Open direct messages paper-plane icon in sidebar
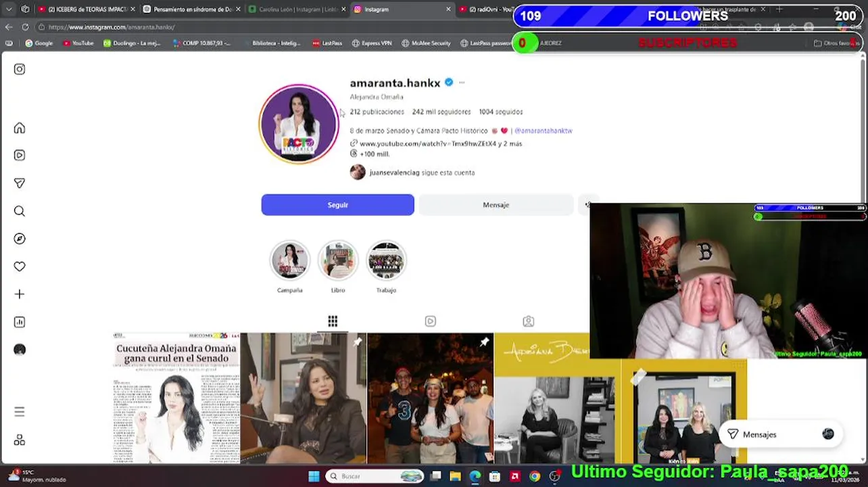868x487 pixels. (x=20, y=183)
